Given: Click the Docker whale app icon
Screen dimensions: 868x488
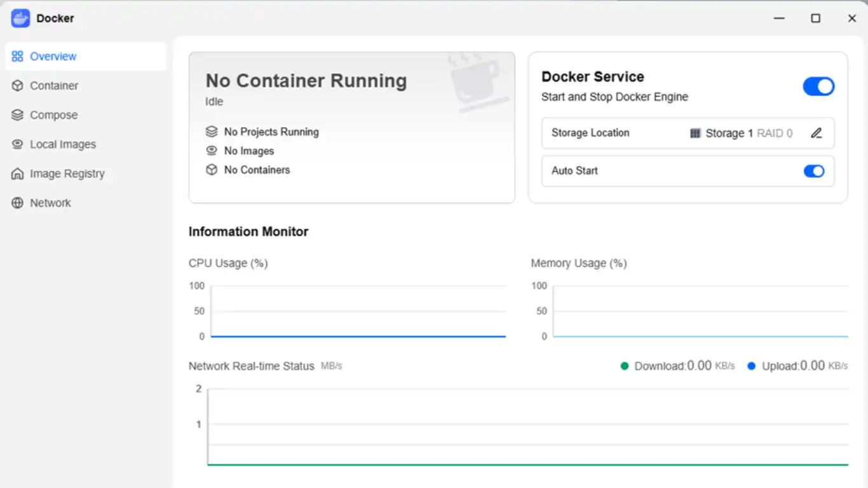Looking at the screenshot, I should (20, 18).
